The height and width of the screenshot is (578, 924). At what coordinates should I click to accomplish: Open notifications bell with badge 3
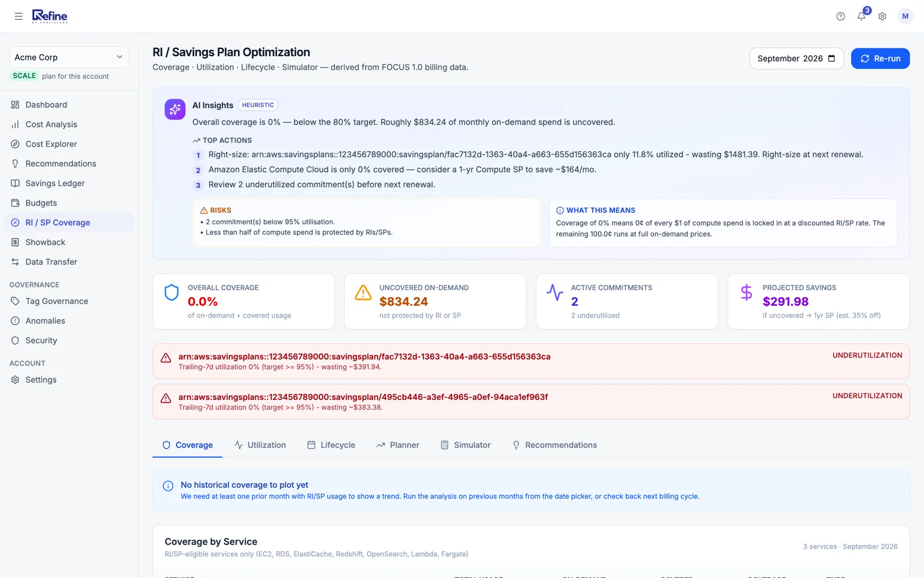point(862,16)
